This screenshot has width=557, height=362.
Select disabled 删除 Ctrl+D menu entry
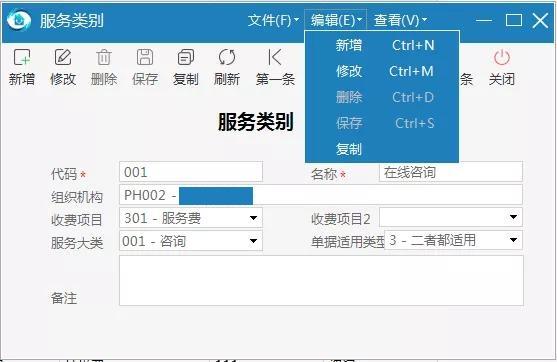[x=382, y=97]
